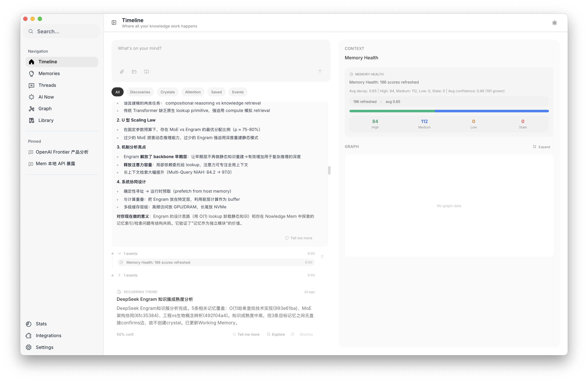Select the All filter pill
Screen dimensions: 588x382
click(117, 92)
